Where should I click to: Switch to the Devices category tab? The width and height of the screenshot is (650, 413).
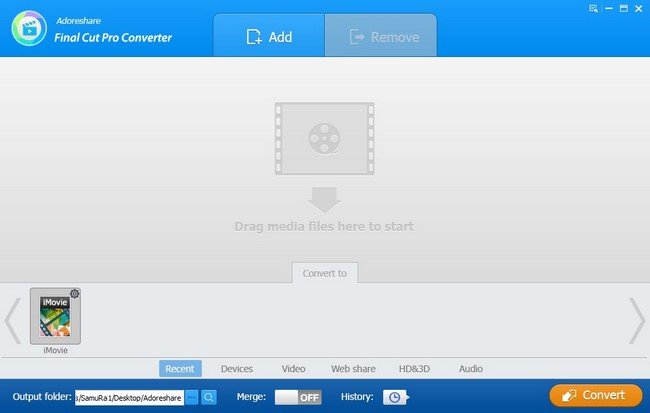coord(236,369)
